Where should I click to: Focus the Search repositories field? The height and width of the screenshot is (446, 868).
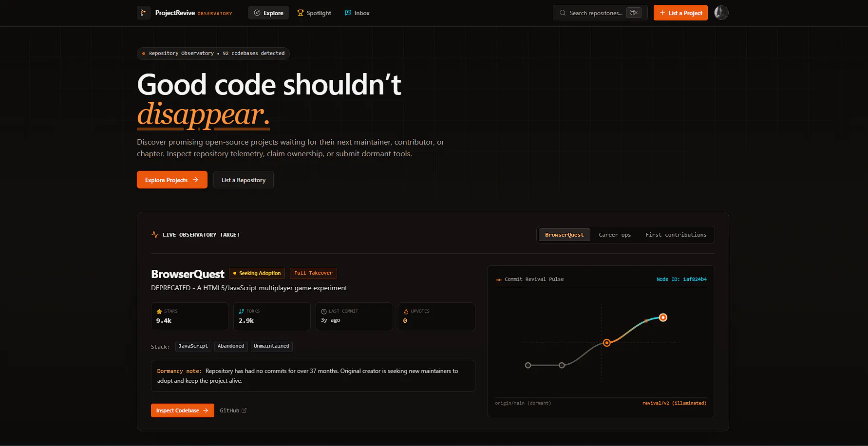tap(600, 13)
